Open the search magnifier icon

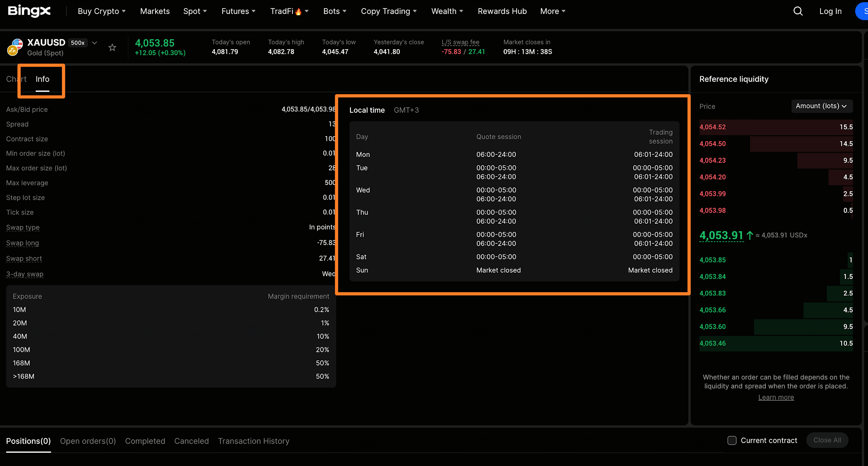click(798, 11)
